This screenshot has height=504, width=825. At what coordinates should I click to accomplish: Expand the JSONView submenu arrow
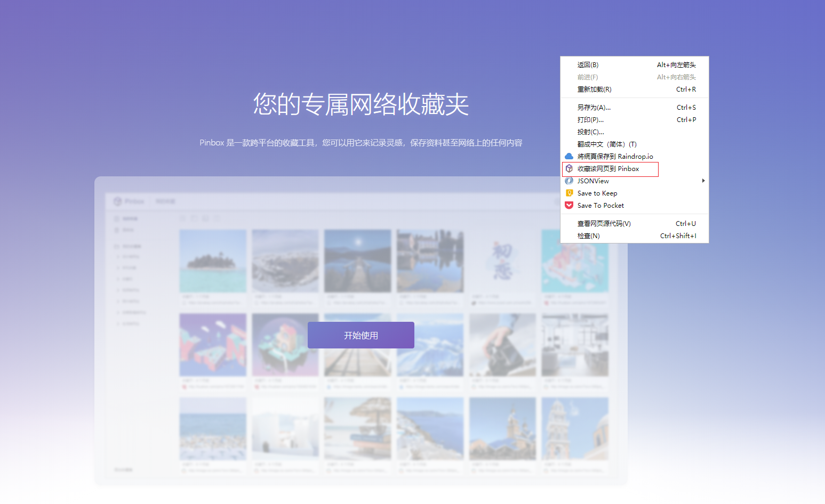[x=703, y=181]
